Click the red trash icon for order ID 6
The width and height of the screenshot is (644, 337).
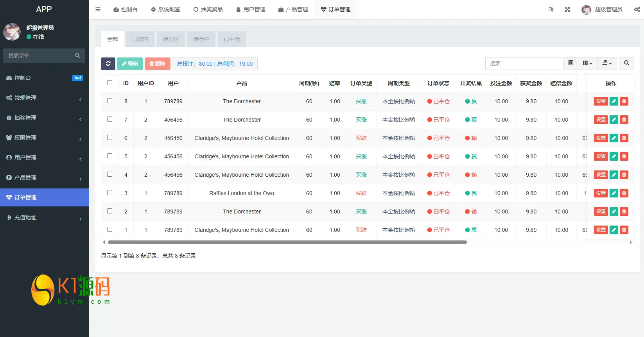(x=624, y=138)
